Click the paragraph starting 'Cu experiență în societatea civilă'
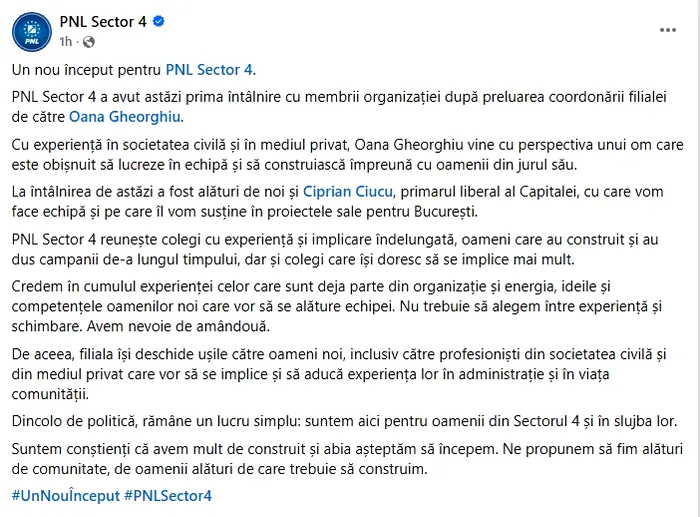The height and width of the screenshot is (517, 700). coord(347,155)
